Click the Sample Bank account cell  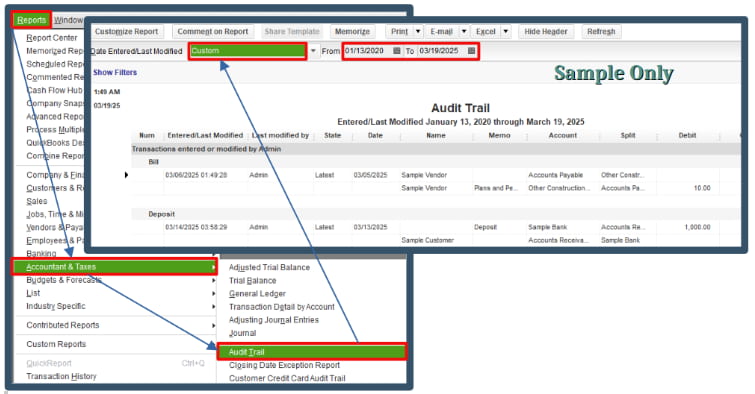(547, 227)
